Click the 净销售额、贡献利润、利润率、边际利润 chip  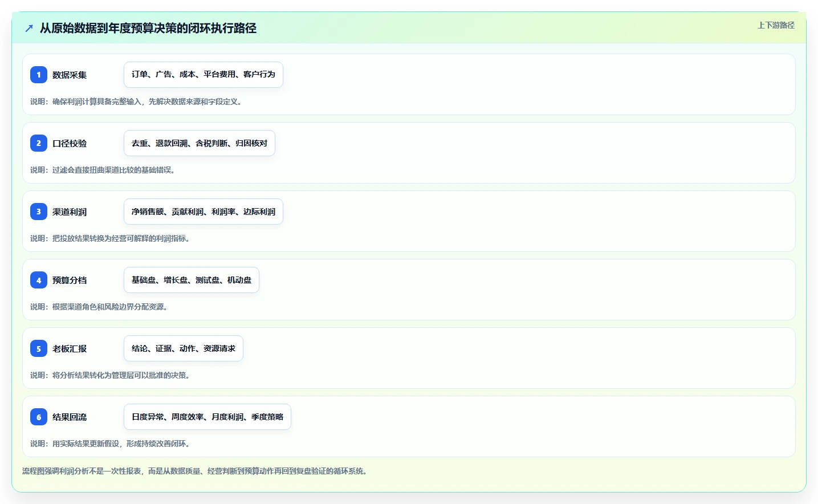[x=204, y=212]
